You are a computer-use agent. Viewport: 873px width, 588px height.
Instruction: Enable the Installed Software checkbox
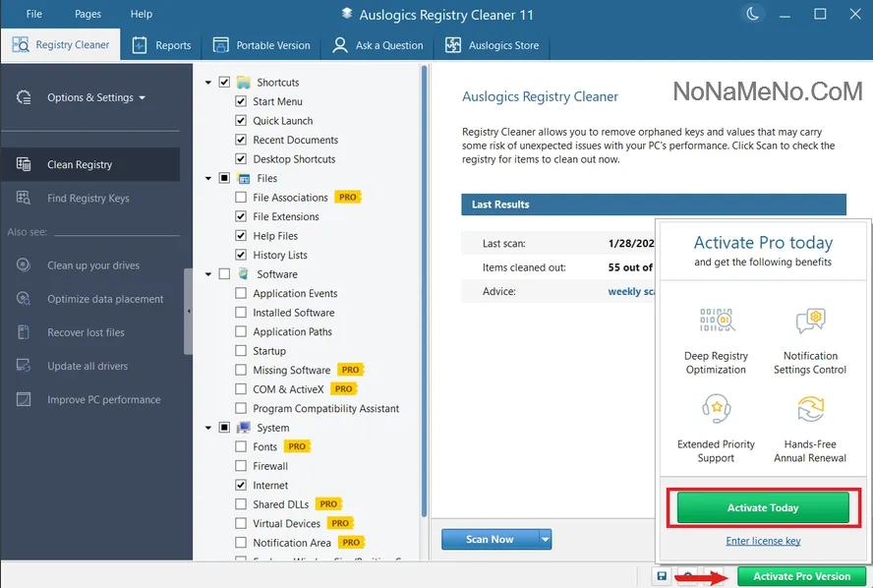coord(241,313)
